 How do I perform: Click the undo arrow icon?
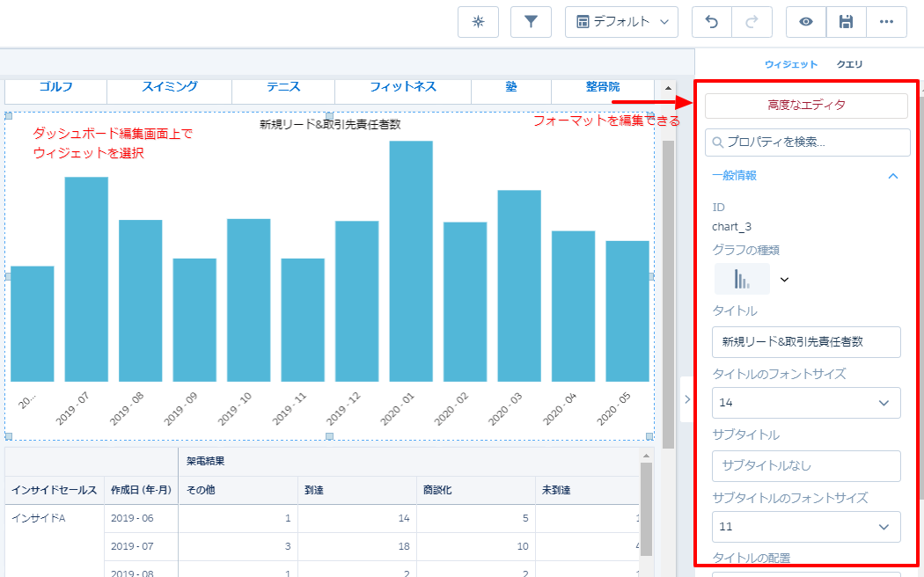pos(712,22)
